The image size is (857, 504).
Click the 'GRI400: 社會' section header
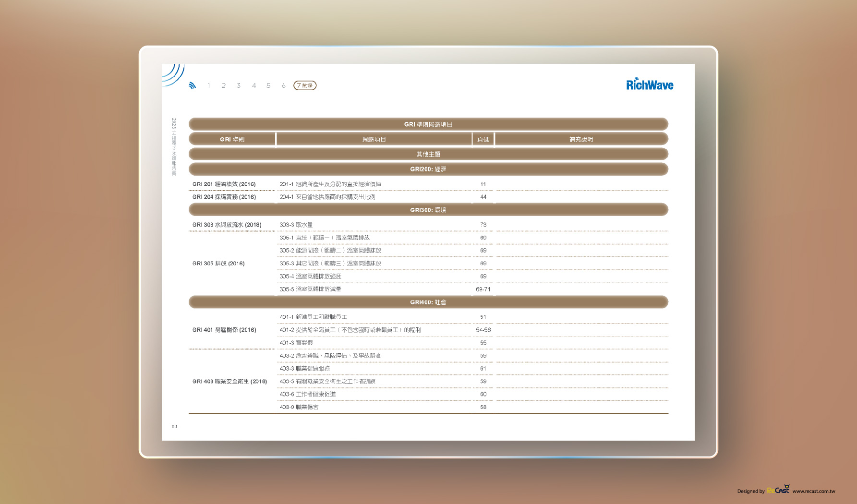[x=428, y=302]
